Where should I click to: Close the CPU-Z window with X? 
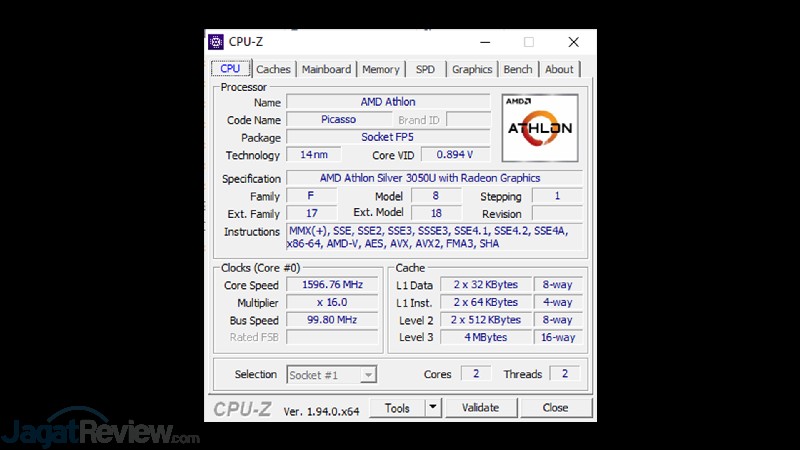click(573, 42)
